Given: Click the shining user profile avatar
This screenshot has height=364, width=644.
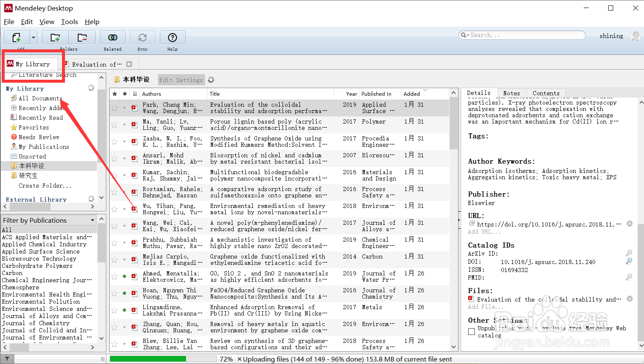Looking at the screenshot, I should click(635, 36).
